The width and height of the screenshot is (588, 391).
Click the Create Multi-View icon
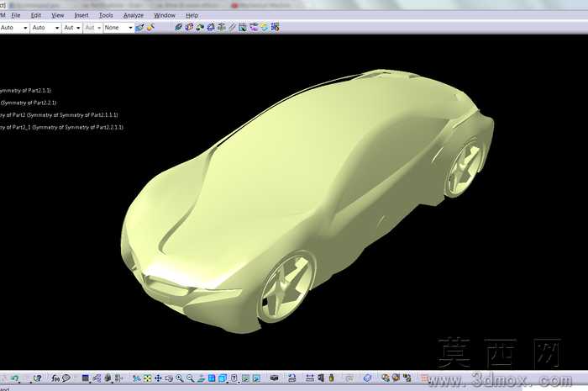click(212, 378)
